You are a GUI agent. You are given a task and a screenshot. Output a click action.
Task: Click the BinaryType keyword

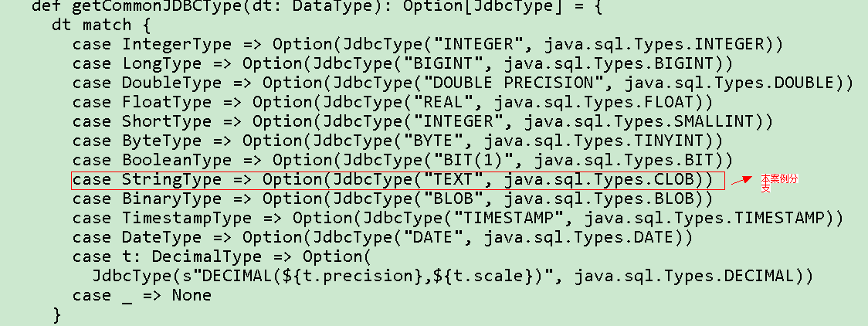tap(171, 199)
